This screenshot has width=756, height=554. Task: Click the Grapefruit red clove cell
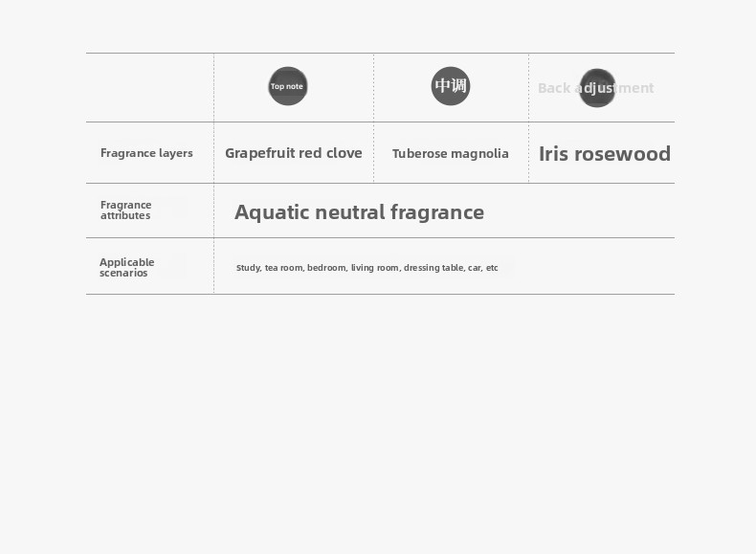pyautogui.click(x=294, y=153)
